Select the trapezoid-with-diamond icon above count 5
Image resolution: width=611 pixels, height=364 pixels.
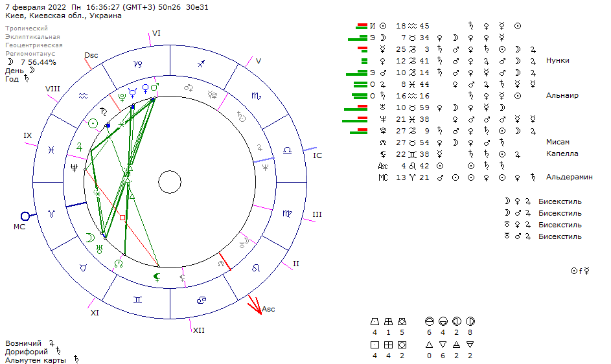(x=402, y=321)
